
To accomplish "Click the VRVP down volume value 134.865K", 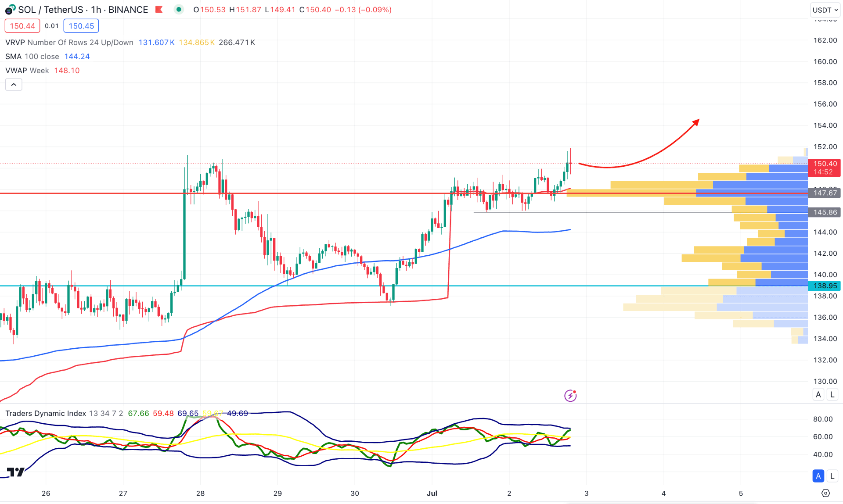I will pyautogui.click(x=197, y=43).
